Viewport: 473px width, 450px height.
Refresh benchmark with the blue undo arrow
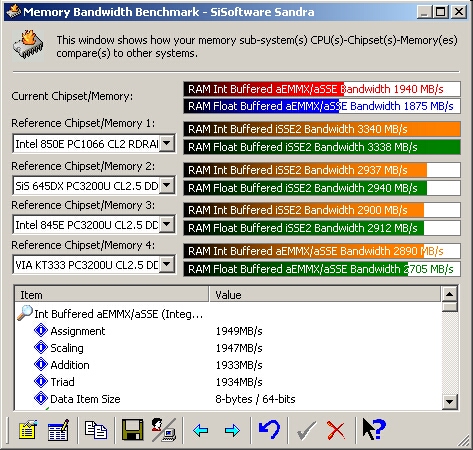pos(269,430)
